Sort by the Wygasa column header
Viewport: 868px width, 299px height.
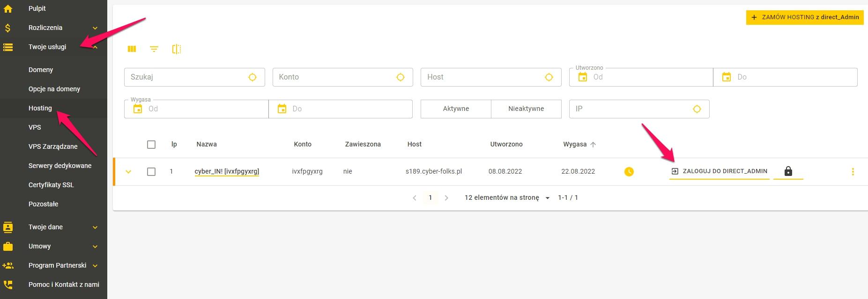click(x=579, y=145)
